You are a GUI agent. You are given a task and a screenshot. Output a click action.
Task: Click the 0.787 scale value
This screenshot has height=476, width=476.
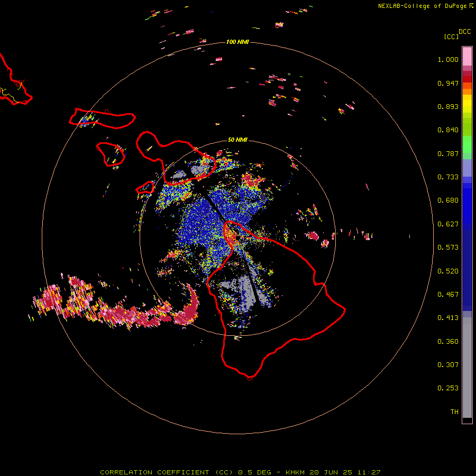(448, 153)
